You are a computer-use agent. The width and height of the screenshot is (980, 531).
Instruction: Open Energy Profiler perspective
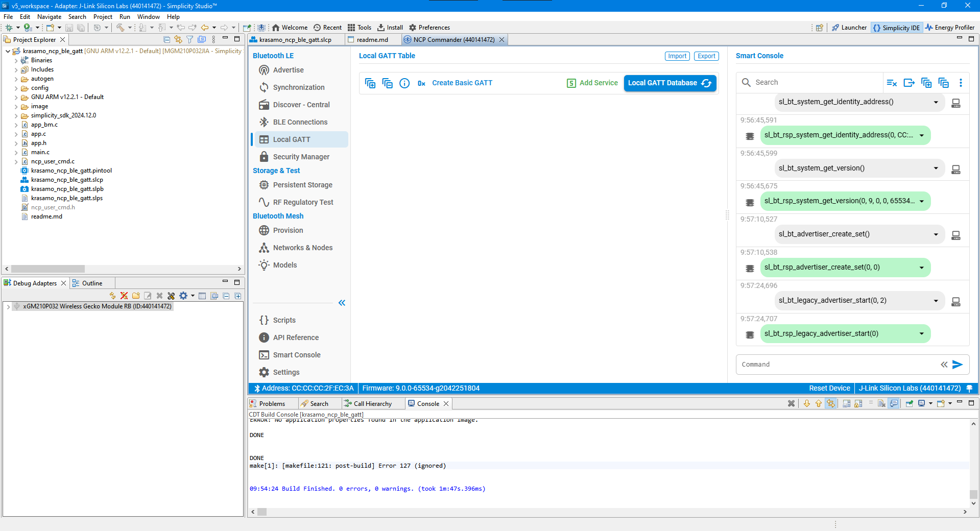click(949, 28)
